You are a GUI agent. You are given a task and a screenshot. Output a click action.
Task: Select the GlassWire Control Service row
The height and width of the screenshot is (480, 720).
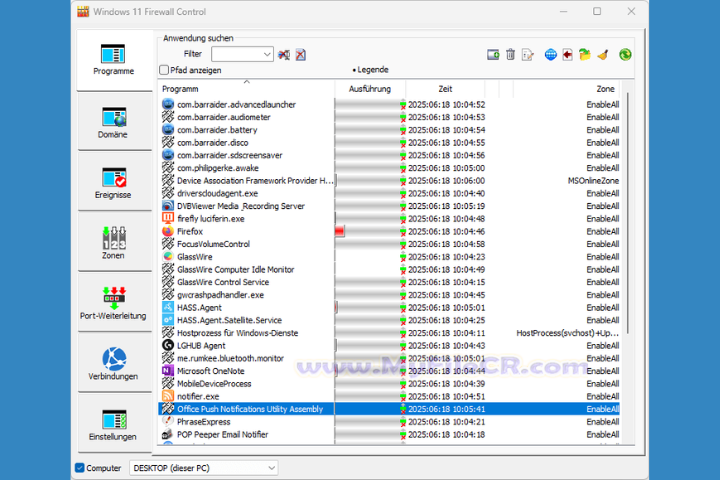(389, 282)
